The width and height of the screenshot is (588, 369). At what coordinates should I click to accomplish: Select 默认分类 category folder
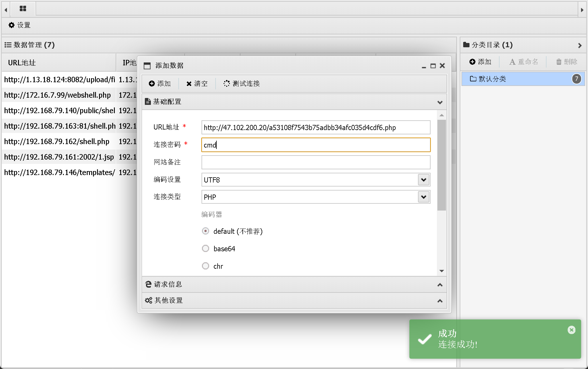pyautogui.click(x=523, y=79)
